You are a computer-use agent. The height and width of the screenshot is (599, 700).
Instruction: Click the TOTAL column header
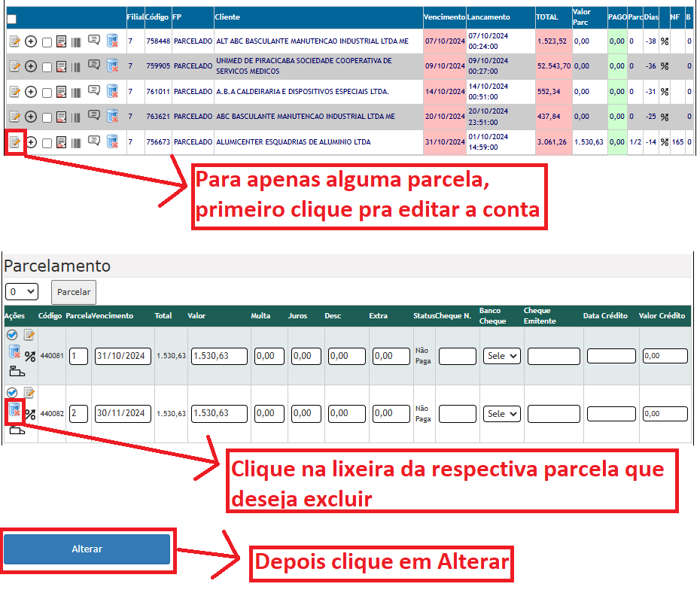546,17
